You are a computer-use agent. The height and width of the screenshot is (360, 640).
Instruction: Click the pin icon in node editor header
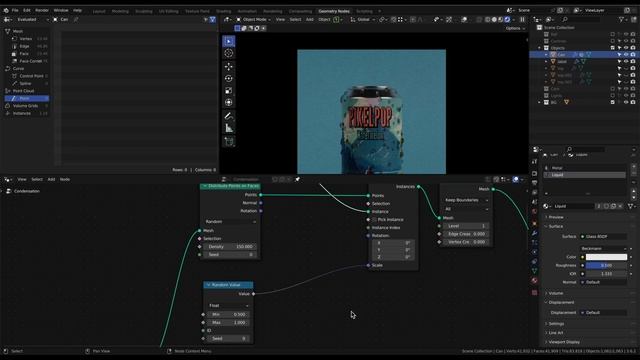click(x=298, y=179)
